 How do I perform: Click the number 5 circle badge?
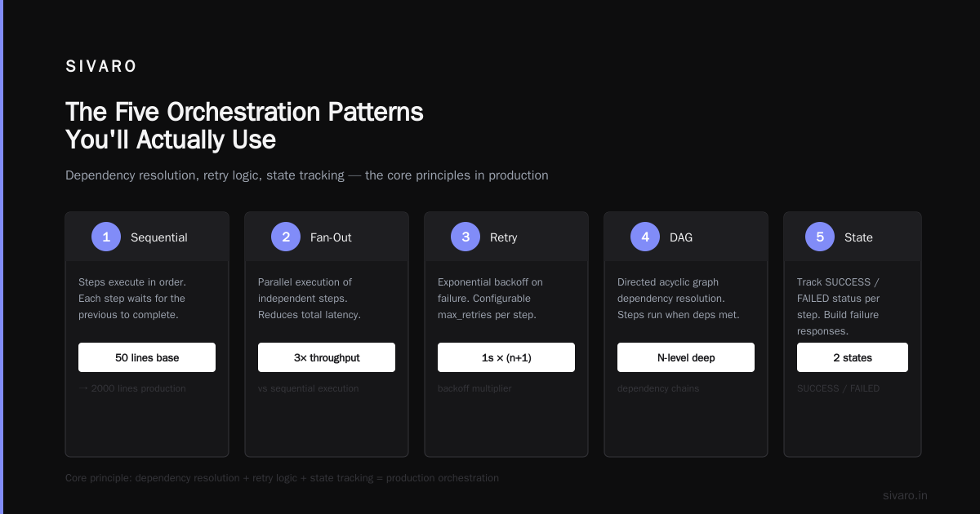(x=820, y=237)
